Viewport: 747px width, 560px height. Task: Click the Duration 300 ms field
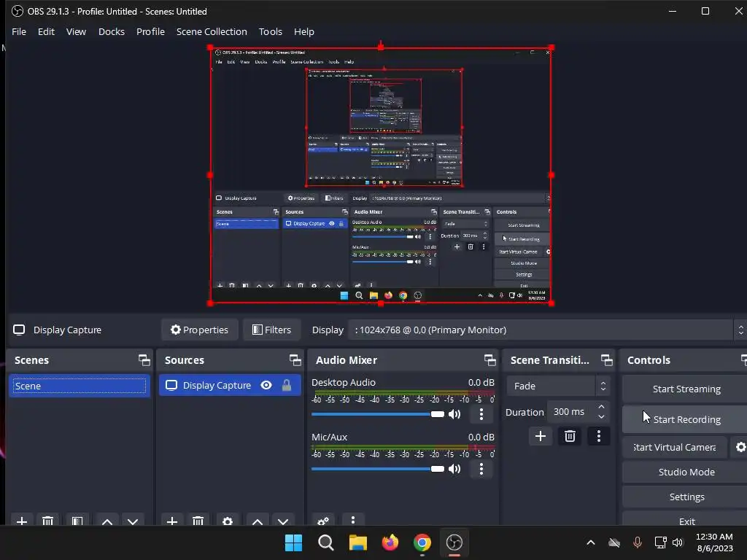tap(572, 412)
